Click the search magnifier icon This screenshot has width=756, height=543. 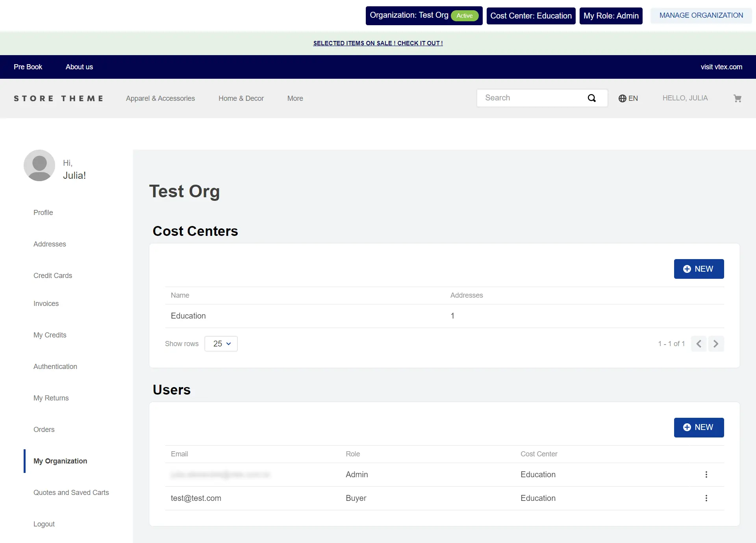(591, 98)
